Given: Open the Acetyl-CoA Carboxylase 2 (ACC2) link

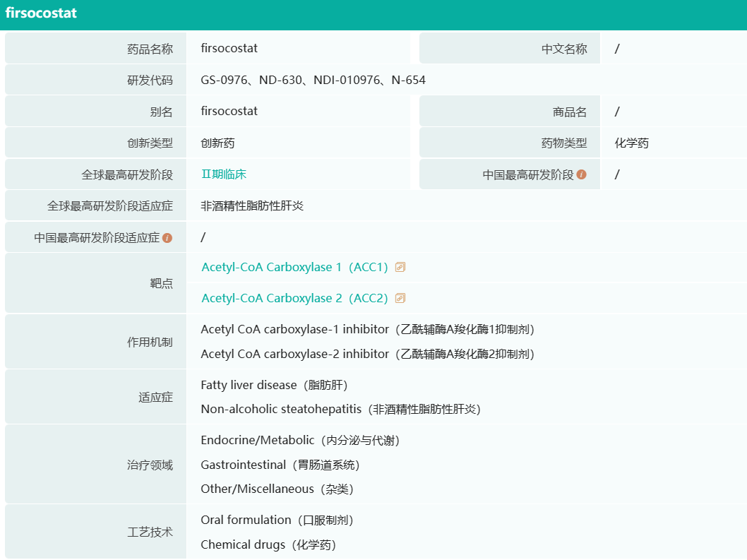Looking at the screenshot, I should 294,298.
